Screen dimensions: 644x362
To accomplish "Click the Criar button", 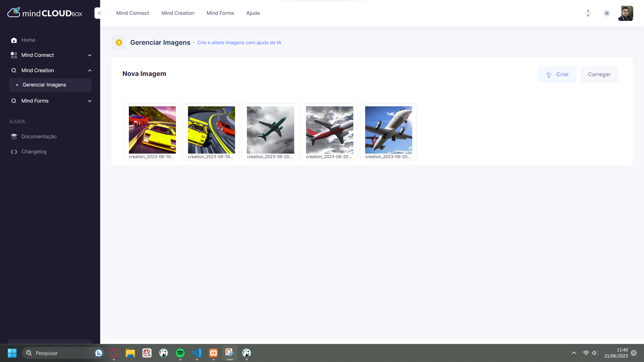I will 557,74.
